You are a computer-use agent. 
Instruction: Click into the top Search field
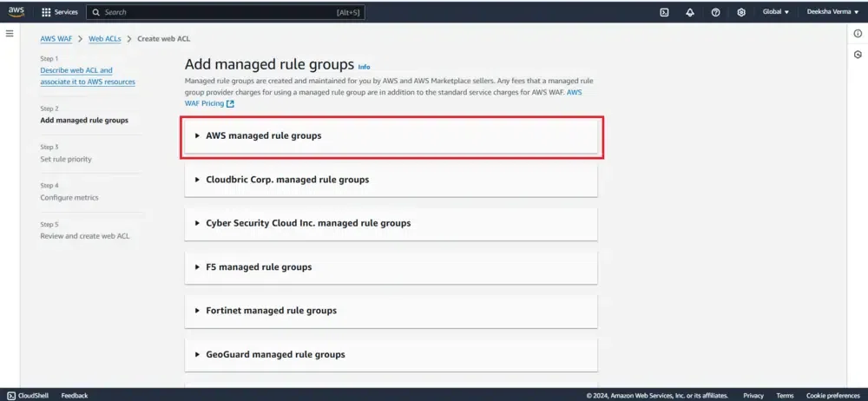click(x=226, y=12)
